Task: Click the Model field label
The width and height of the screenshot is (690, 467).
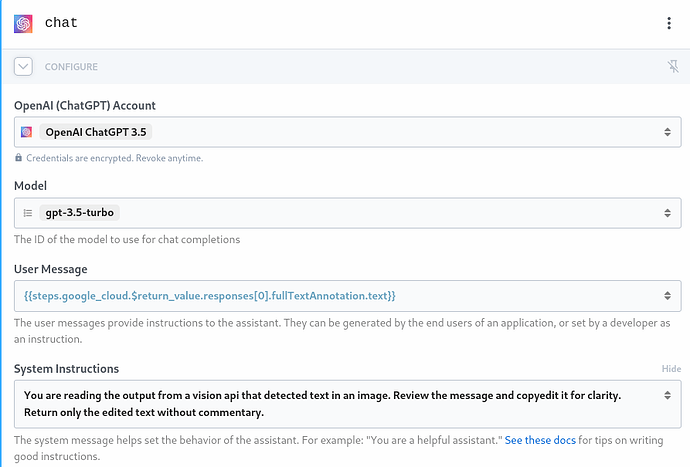Action: click(30, 186)
